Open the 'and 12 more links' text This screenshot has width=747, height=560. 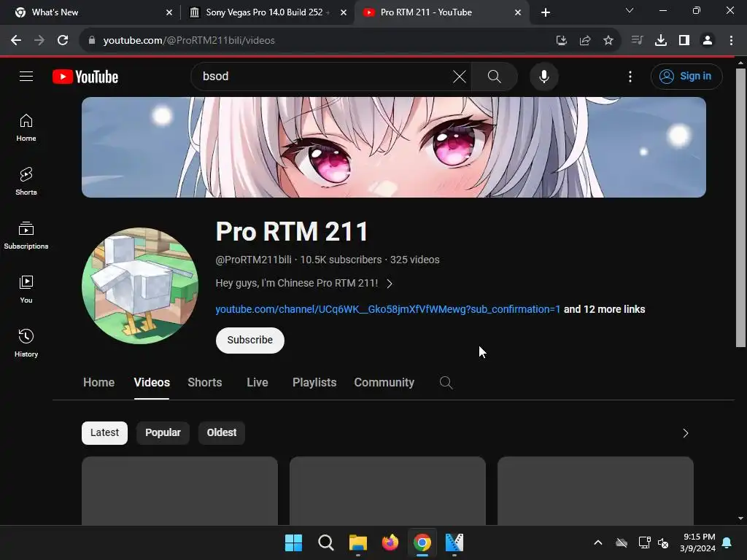point(604,309)
